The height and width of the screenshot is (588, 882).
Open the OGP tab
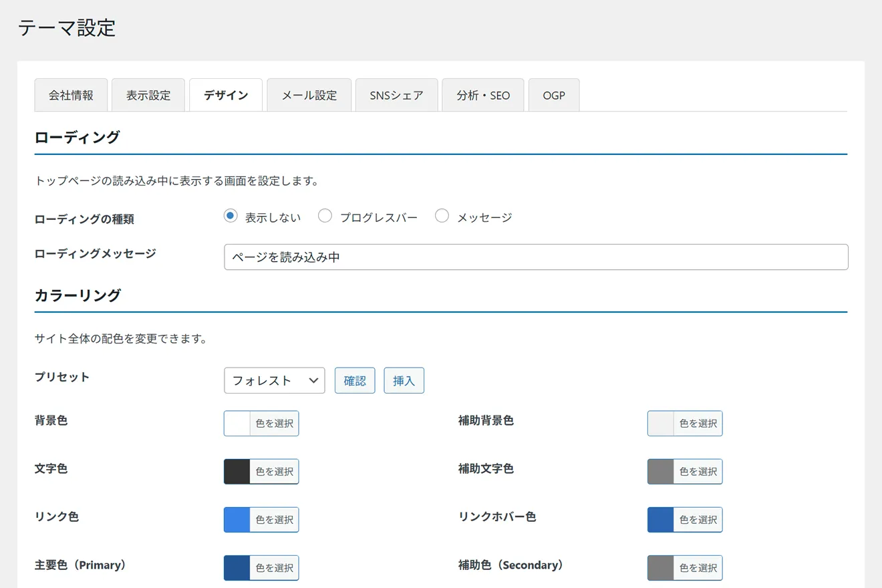click(554, 95)
